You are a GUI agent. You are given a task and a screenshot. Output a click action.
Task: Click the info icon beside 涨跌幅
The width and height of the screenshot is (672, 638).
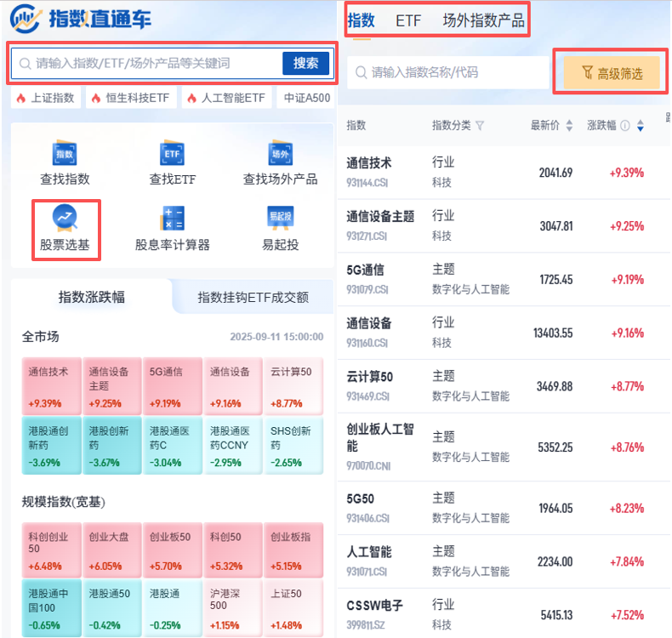(625, 126)
